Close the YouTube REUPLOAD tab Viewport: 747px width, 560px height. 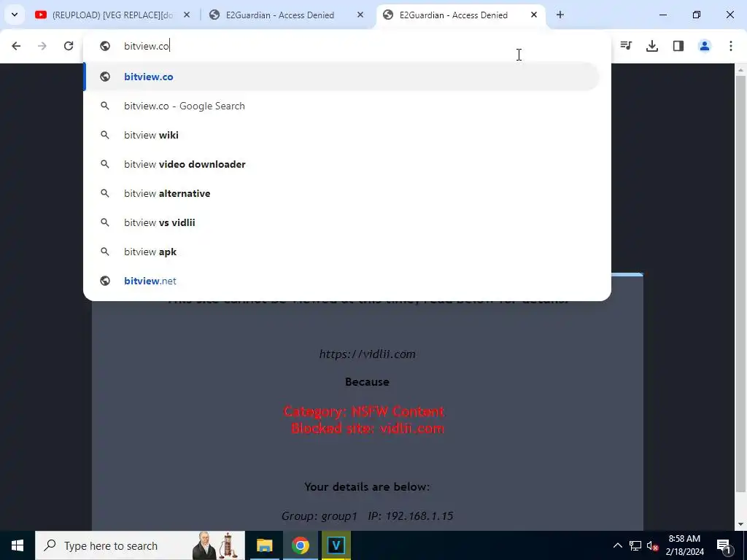point(187,15)
